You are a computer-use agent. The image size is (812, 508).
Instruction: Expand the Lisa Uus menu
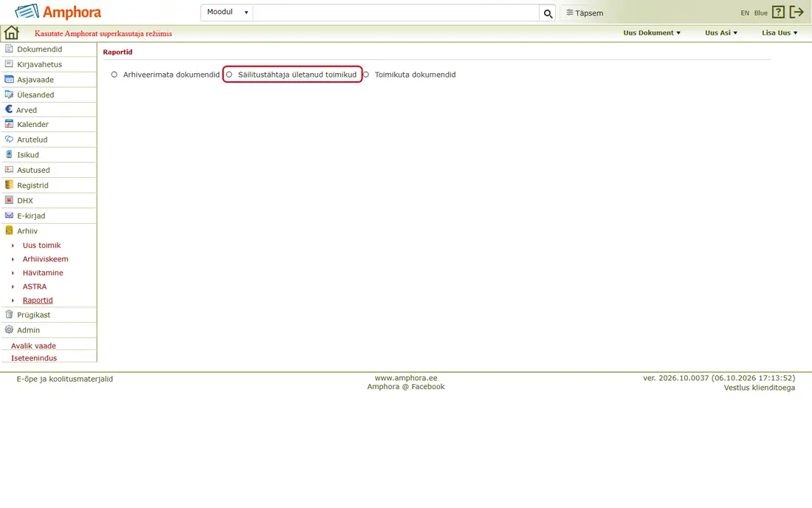(780, 32)
